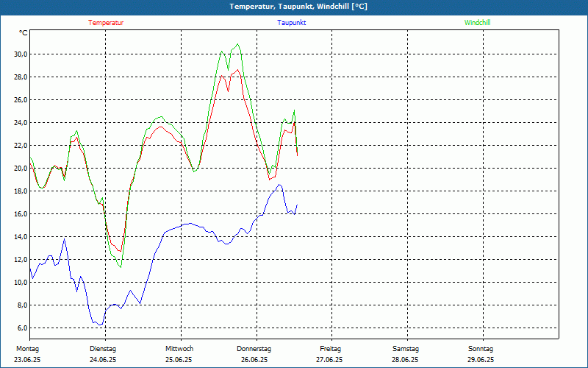Image resolution: width=588 pixels, height=368 pixels.
Task: Click the '26,0' y-axis value
Action: [20, 100]
